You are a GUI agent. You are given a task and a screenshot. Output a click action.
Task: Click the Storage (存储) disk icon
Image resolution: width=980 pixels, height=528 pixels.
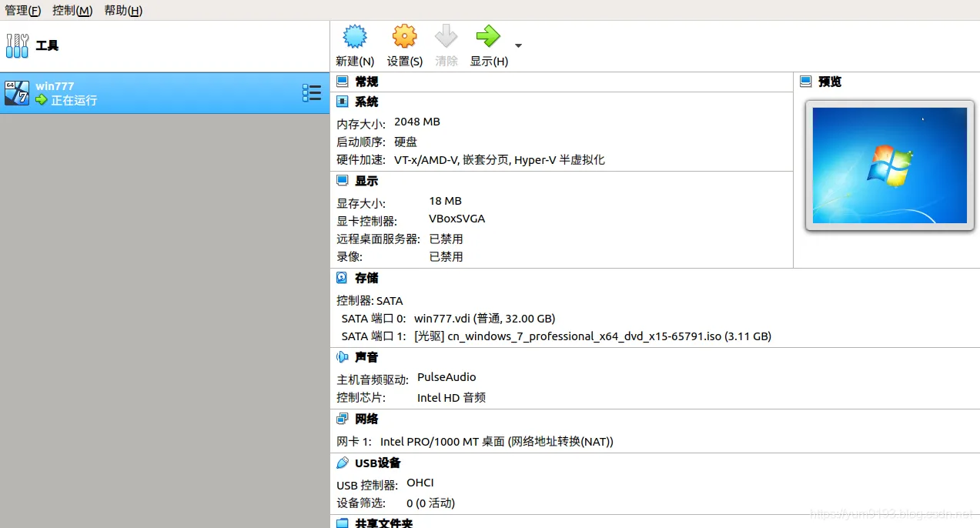click(x=343, y=278)
